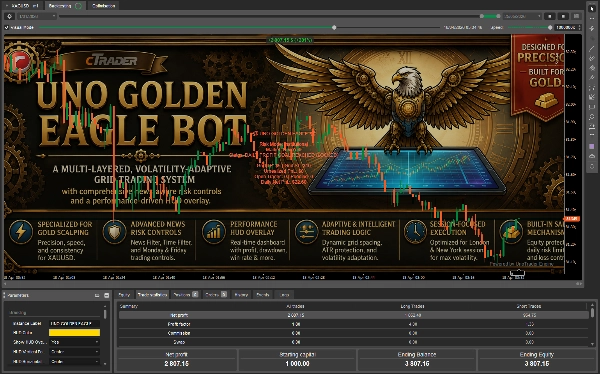Screen dimensions: 600x374
Task: Switch to the XAUUSD m1 chart tab
Action: (22, 5)
